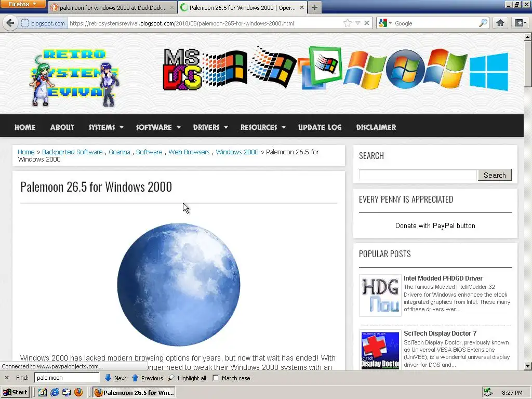Open the Windows Start menu

(x=15, y=393)
